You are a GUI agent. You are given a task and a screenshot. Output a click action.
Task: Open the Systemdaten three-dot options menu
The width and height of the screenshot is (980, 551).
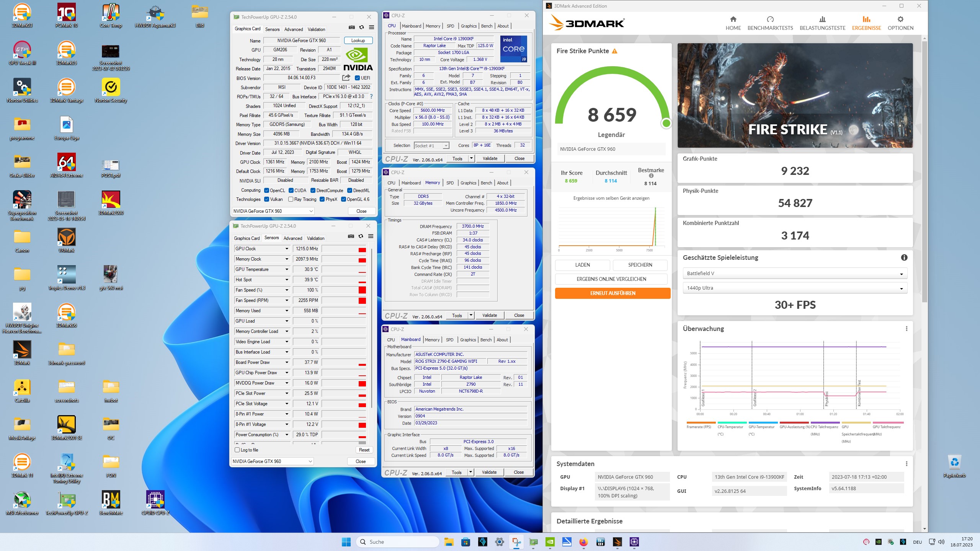pos(906,464)
